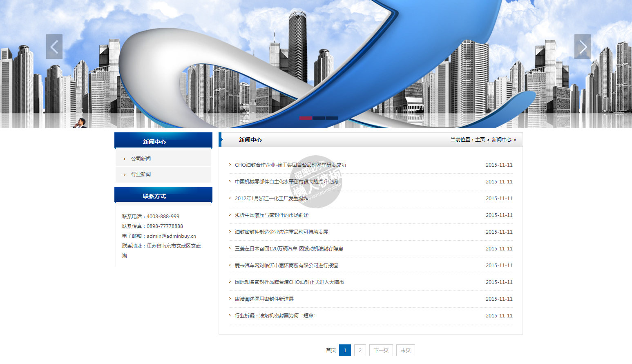Open the 2012年1月浙江一化工厂 article
This screenshot has width=632, height=364.
[271, 199]
